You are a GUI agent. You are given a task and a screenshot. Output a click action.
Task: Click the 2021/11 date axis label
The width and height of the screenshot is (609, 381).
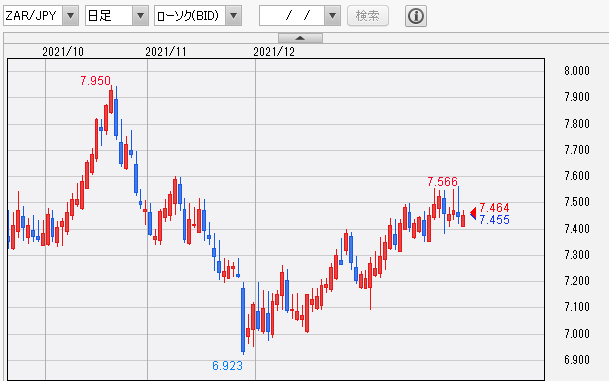(166, 52)
